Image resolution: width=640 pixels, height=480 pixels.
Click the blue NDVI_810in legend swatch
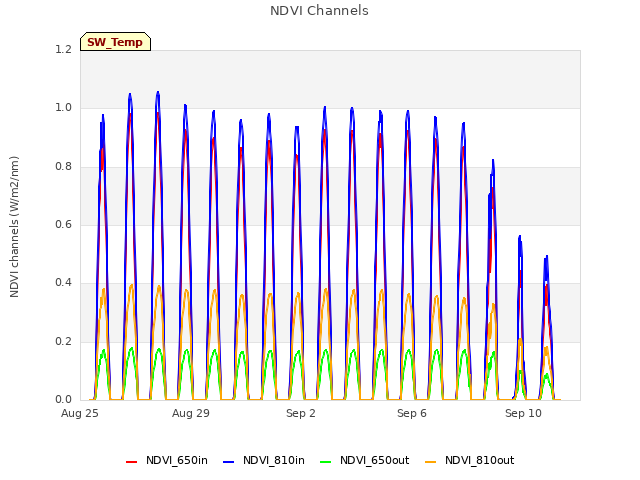(x=229, y=462)
